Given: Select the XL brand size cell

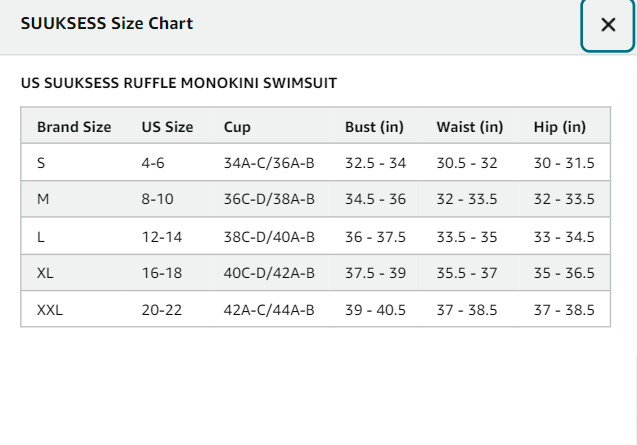Looking at the screenshot, I should coord(74,273).
